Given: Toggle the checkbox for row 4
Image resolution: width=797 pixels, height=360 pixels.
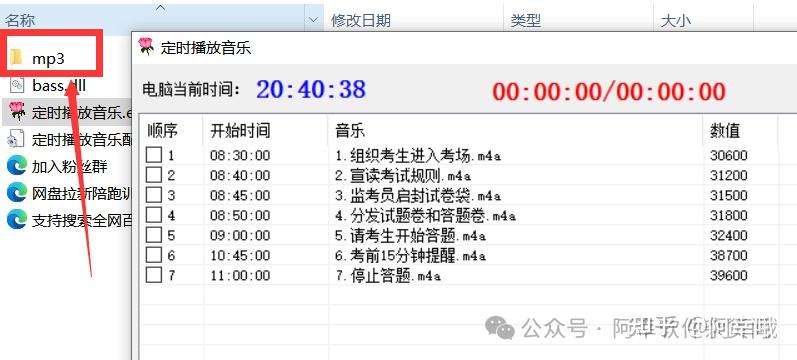Looking at the screenshot, I should click(x=154, y=215).
